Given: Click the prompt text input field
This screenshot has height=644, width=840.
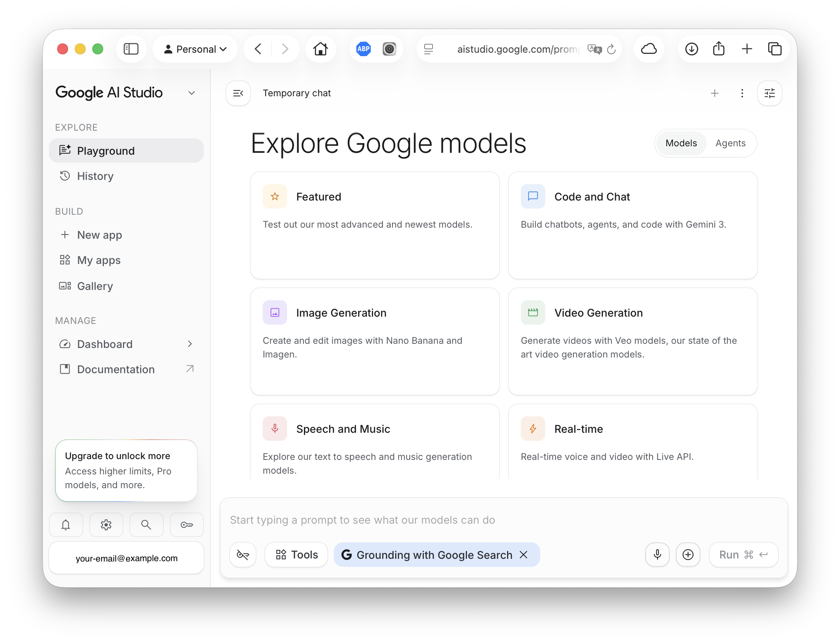Looking at the screenshot, I should (x=504, y=520).
